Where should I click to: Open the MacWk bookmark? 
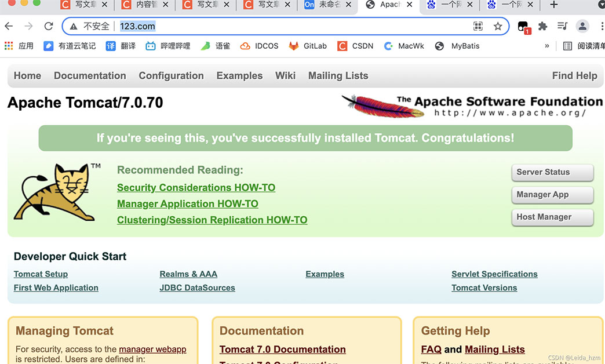coord(403,46)
